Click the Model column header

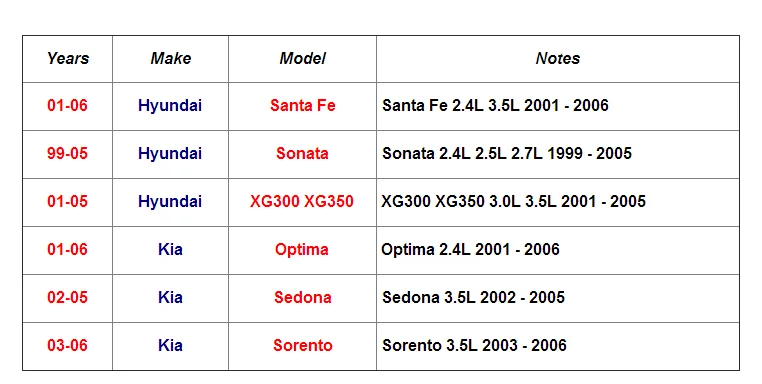(x=302, y=59)
